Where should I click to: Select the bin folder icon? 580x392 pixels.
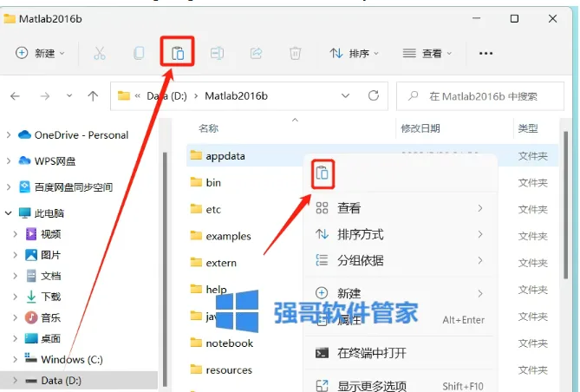[196, 182]
